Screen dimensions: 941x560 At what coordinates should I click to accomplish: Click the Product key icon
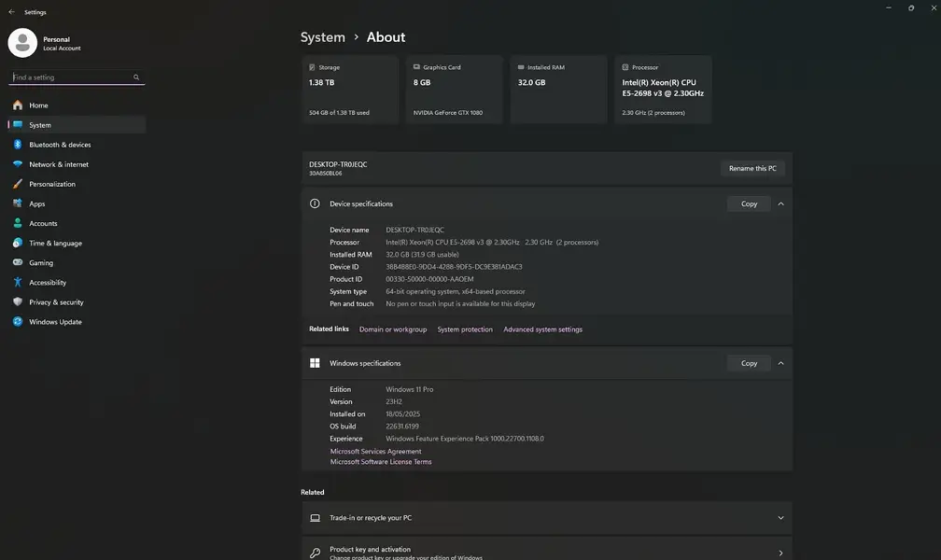(x=315, y=553)
